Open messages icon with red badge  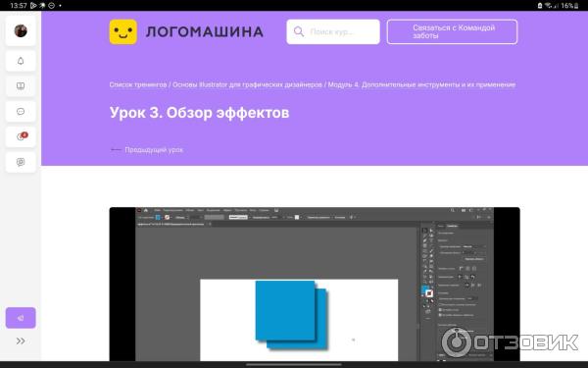coord(21,136)
